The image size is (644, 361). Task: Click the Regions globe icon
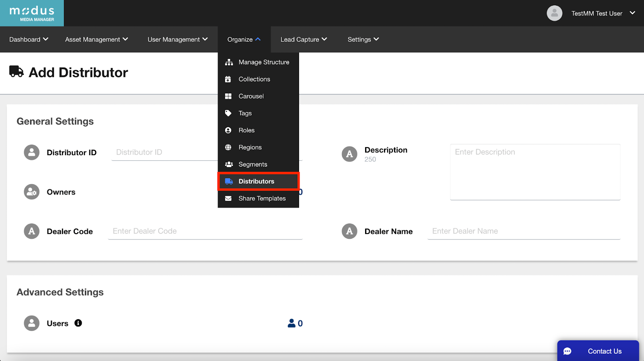(228, 148)
